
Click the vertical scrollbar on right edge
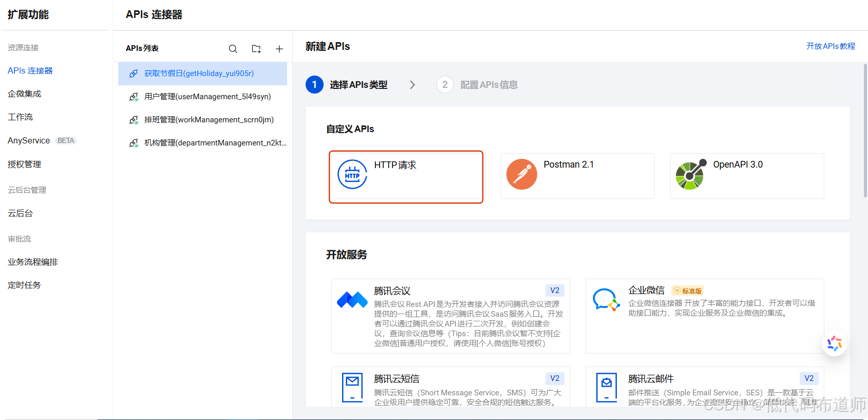click(x=865, y=131)
